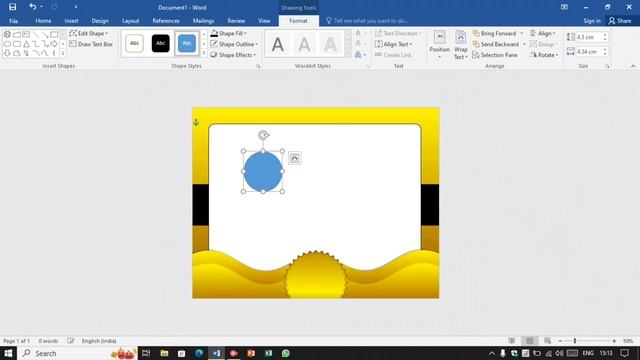Switch to Read Mode view button
This screenshot has height=360, width=640.
point(512,341)
